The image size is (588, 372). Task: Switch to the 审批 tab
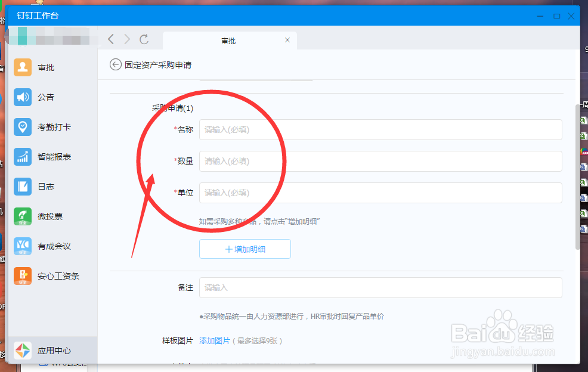230,40
